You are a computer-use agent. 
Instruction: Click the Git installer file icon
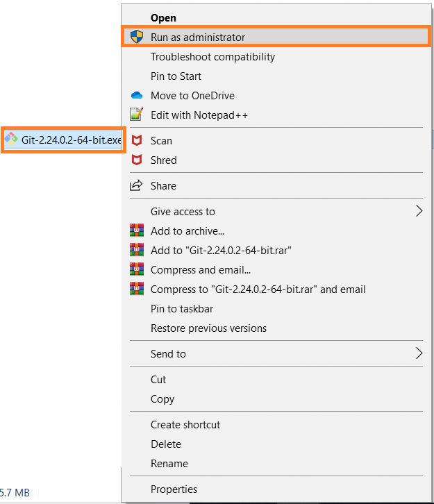click(x=12, y=140)
